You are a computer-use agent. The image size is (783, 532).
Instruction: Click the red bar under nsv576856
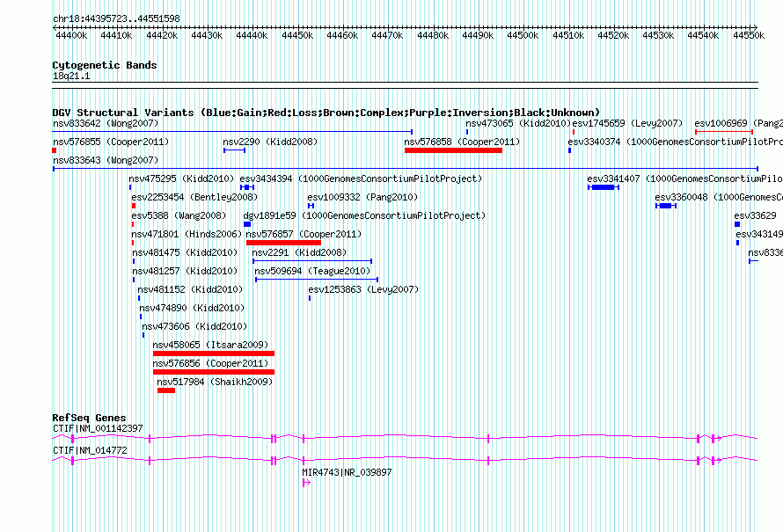click(x=214, y=372)
